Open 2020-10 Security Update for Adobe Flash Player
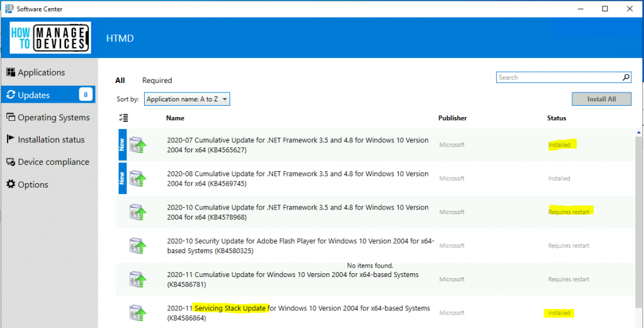 point(301,246)
